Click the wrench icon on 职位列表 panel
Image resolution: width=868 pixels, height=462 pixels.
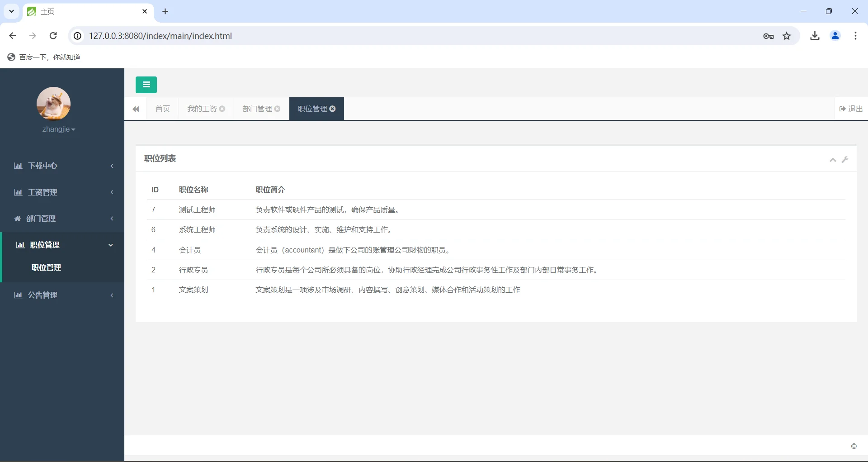(x=845, y=160)
